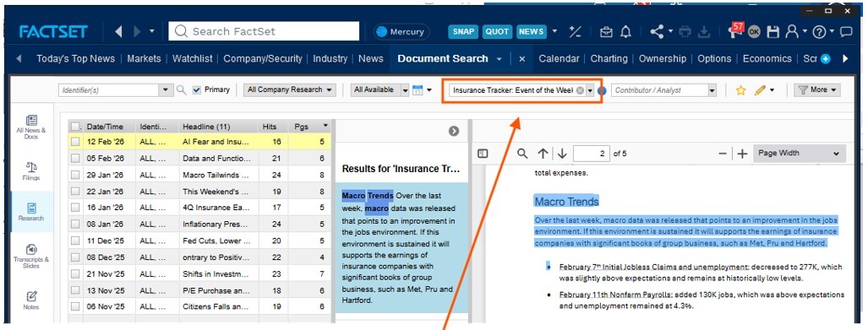Viewport: 868px width, 330px height.
Task: Open the Ownership tab
Action: [663, 58]
